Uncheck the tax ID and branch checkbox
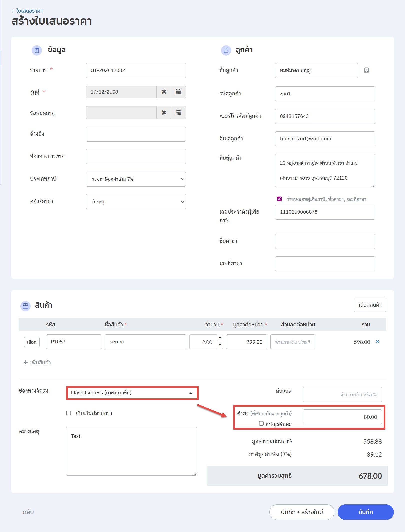The width and height of the screenshot is (405, 532). (x=279, y=199)
